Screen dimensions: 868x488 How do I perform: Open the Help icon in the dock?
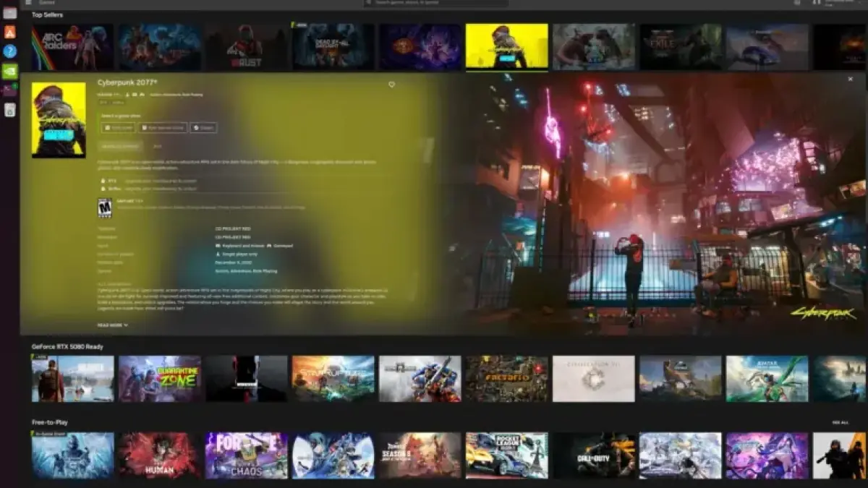coord(10,51)
